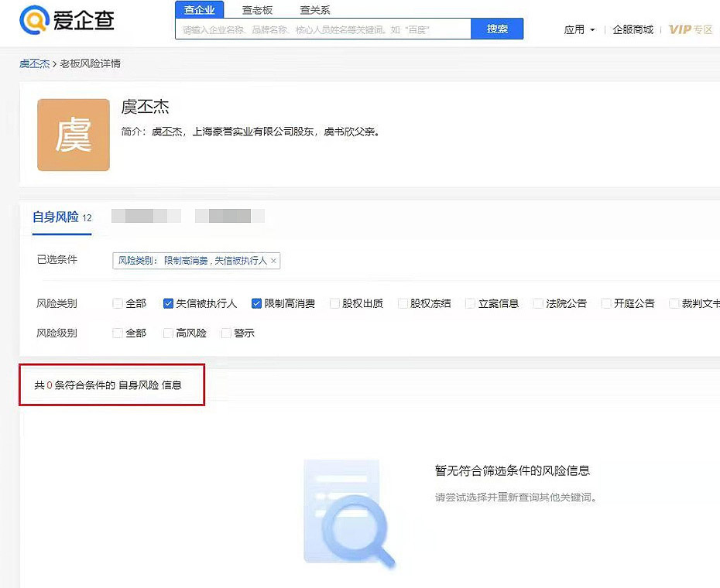Tick the 股权冻结 risk category
This screenshot has height=588, width=720.
403,303
